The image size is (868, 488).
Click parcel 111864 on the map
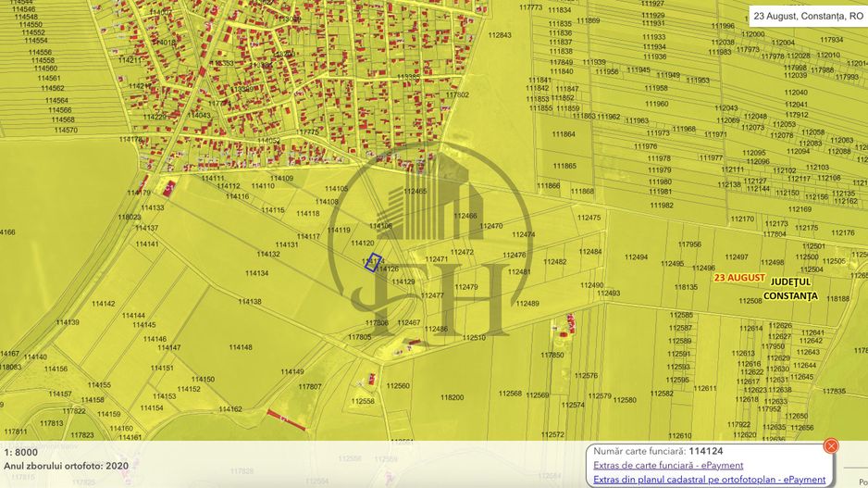[564, 134]
